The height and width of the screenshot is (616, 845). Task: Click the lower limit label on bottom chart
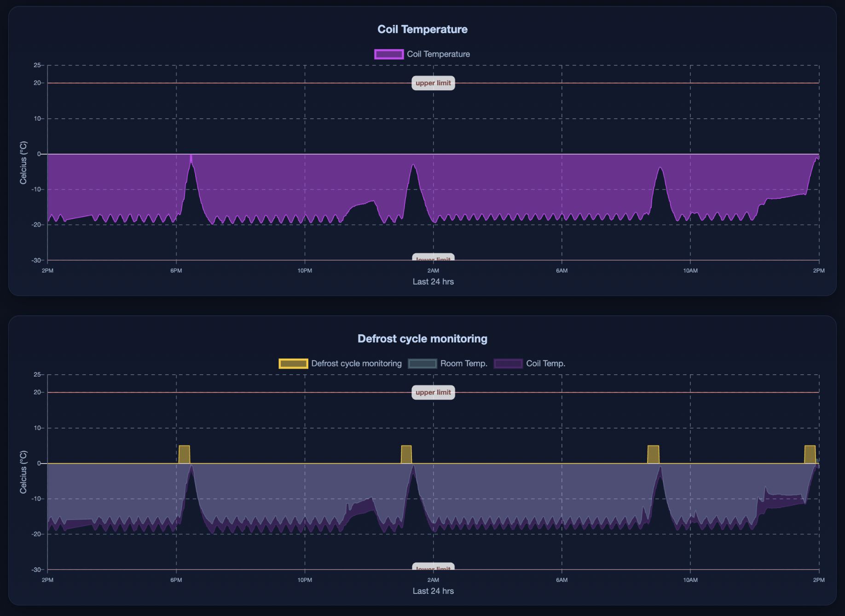point(433,568)
